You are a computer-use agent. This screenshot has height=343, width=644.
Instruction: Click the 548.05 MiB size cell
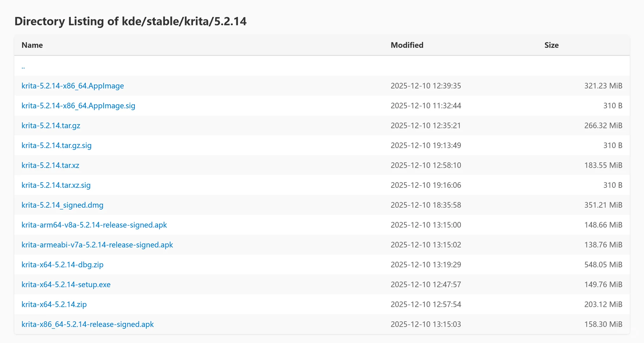(x=603, y=265)
